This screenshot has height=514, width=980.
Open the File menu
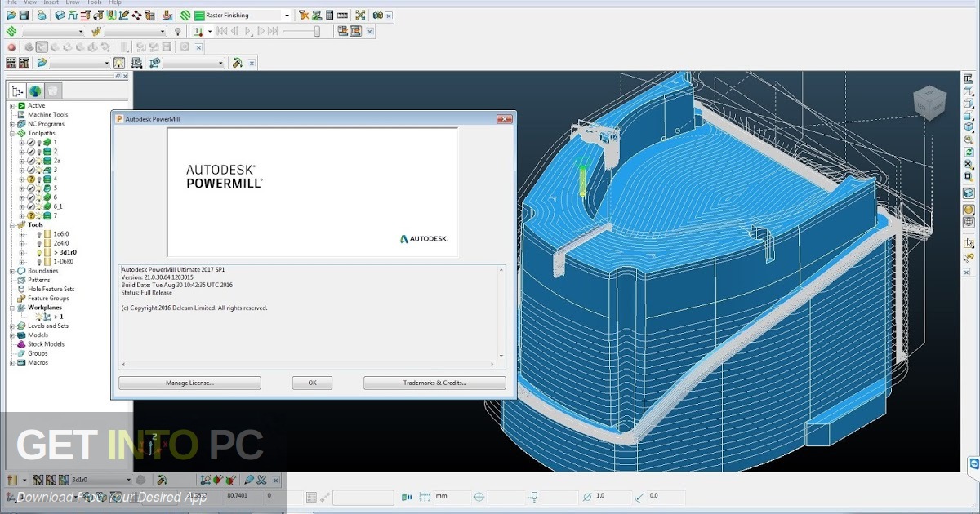(x=12, y=2)
